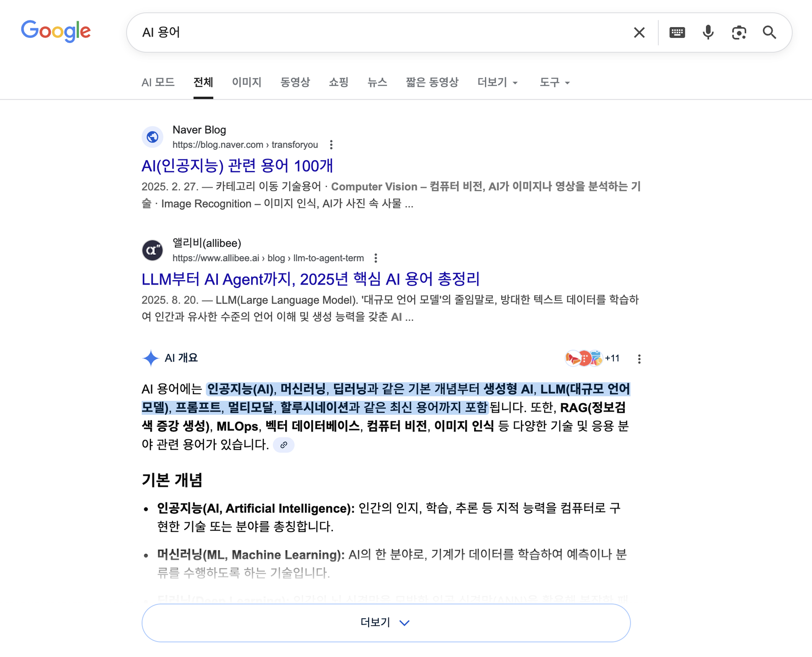The image size is (812, 657).
Task: Open the on-screen keyboard input icon
Action: [x=677, y=32]
